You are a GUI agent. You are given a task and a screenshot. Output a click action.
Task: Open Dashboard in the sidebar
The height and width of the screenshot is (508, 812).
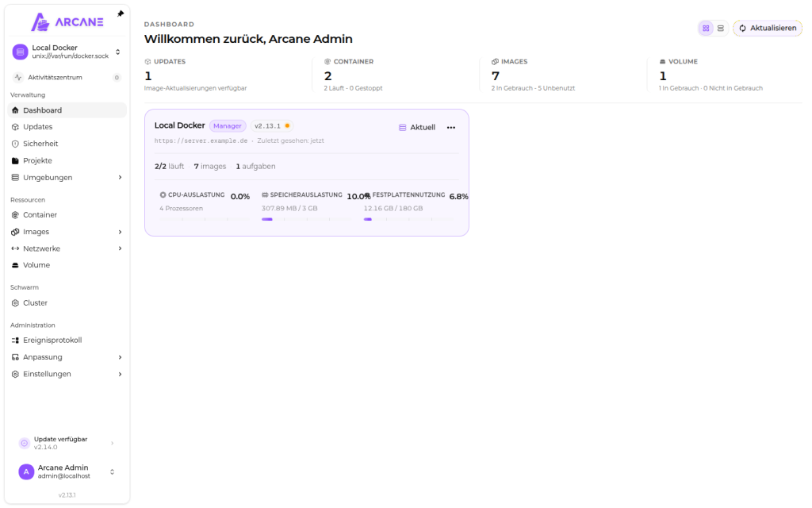(67, 110)
